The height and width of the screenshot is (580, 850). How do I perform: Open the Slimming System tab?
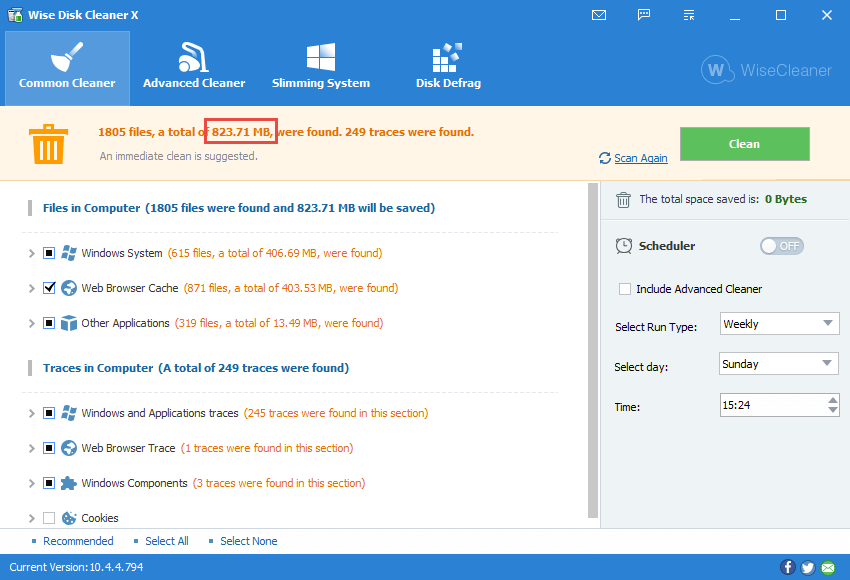pos(321,68)
